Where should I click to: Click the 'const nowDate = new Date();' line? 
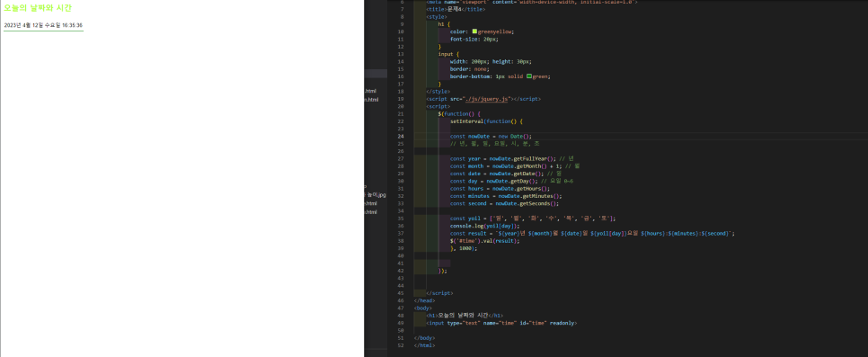[491, 136]
